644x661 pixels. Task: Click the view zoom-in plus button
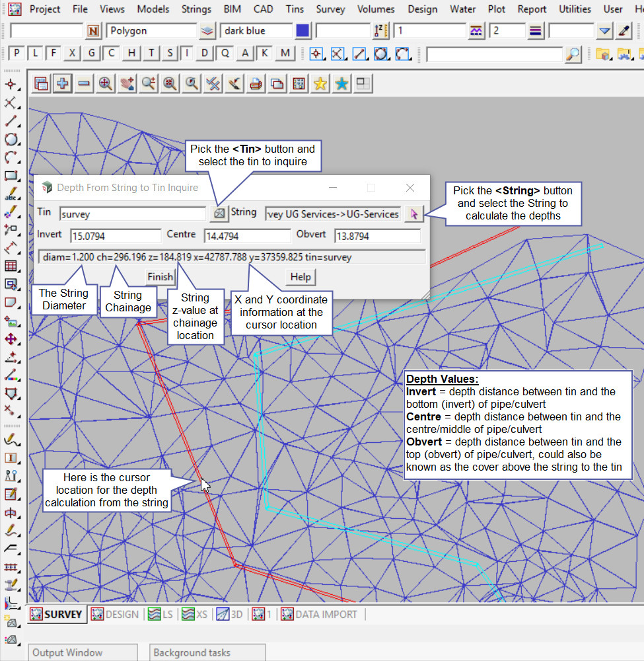pos(62,83)
